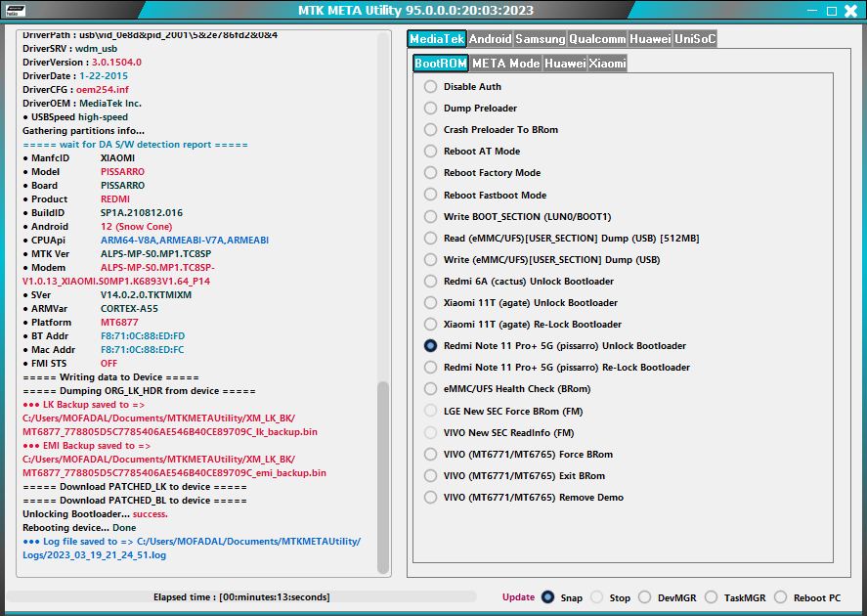Viewport: 867px width, 616px height.
Task: Open the UniSoC tab
Action: [x=695, y=39]
